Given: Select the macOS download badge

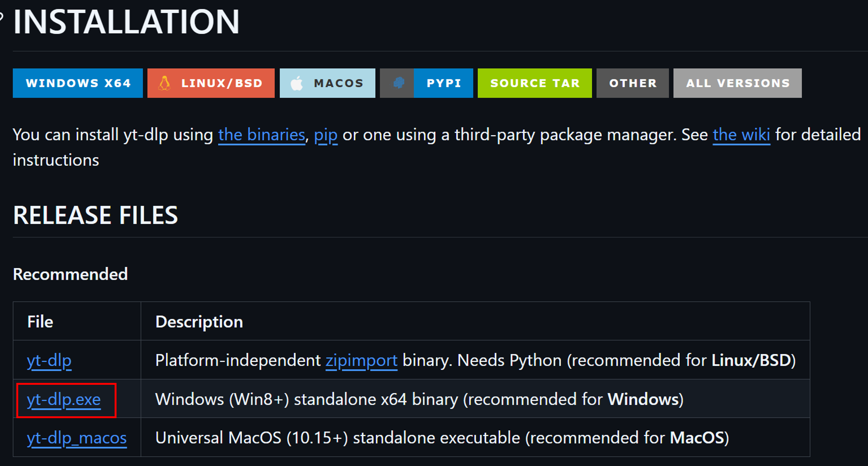Looking at the screenshot, I should coord(328,83).
